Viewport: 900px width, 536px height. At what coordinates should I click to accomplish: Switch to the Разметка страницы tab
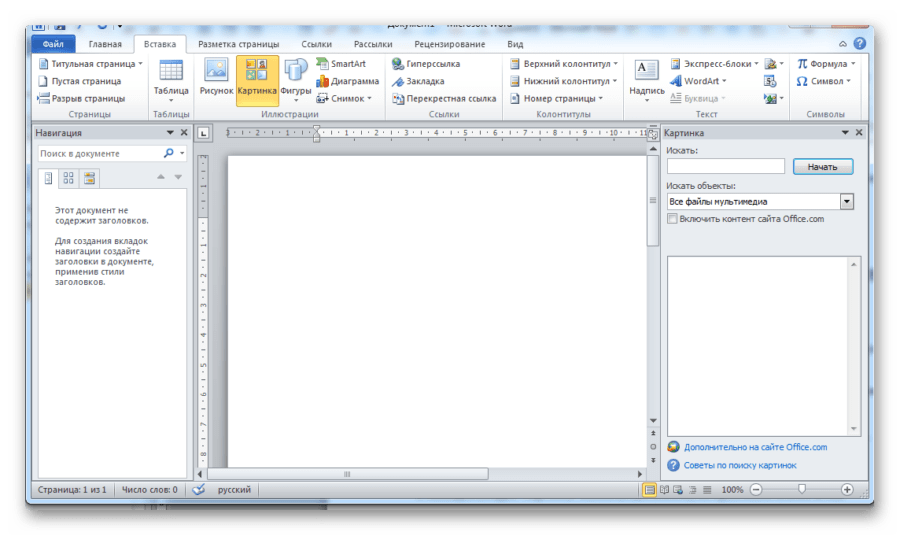tap(238, 44)
